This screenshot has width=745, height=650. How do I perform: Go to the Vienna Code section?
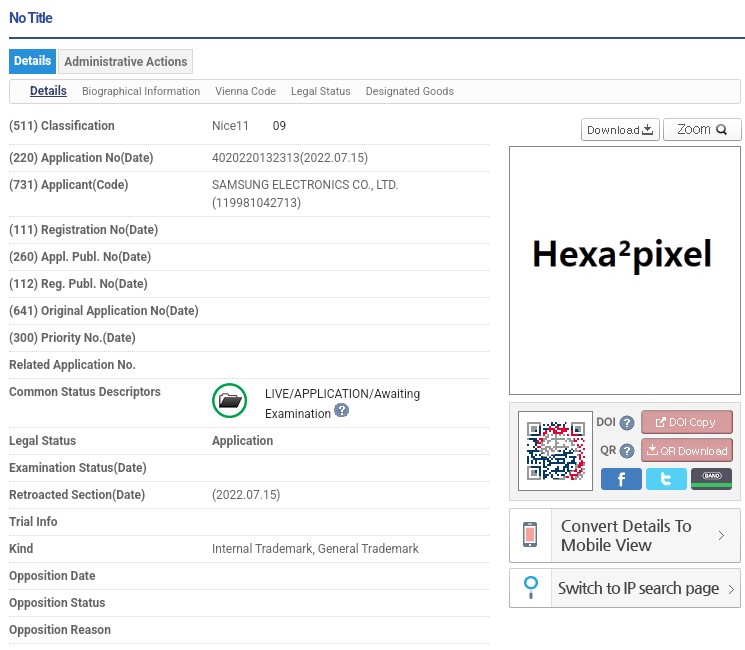[x=245, y=91]
